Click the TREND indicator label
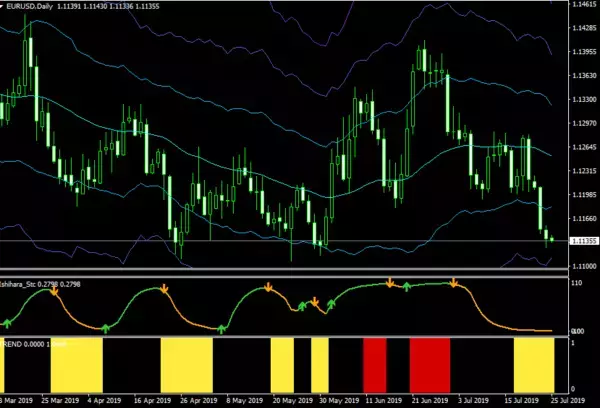Screen dimensions: 600x408 pyautogui.click(x=11, y=344)
